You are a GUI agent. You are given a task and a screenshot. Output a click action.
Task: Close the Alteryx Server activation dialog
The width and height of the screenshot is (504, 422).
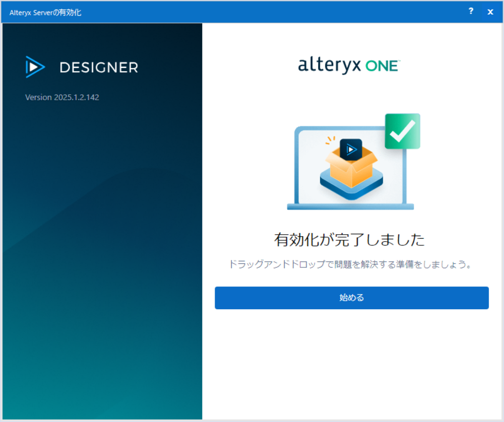490,12
